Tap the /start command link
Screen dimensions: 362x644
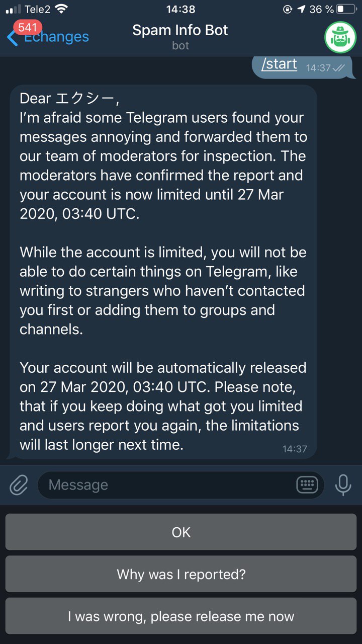pos(279,64)
